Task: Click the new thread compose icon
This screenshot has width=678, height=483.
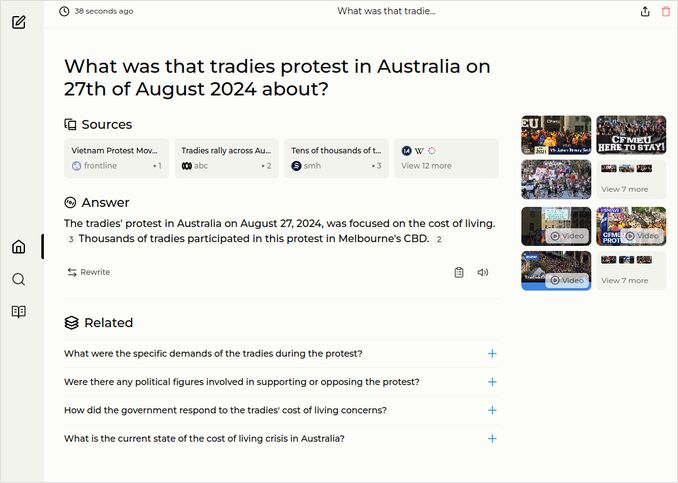Action: pyautogui.click(x=19, y=21)
